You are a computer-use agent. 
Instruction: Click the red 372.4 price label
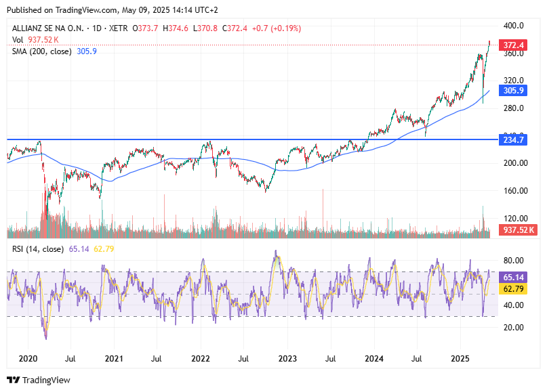[x=513, y=45]
